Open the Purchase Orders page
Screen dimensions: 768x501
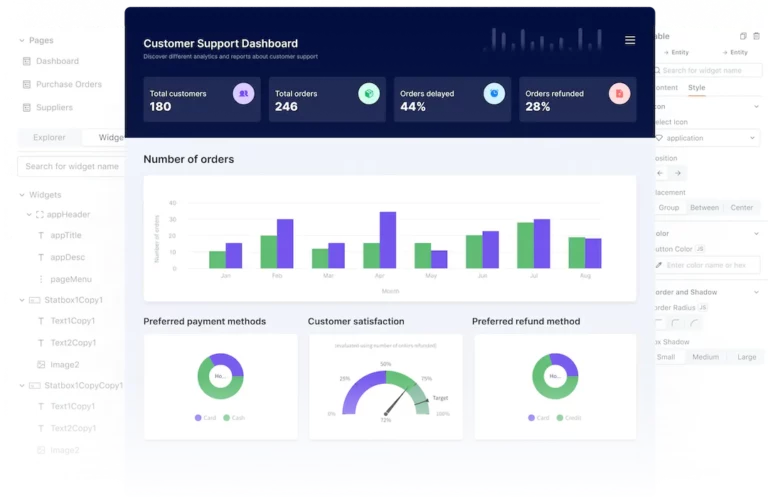coord(68,84)
